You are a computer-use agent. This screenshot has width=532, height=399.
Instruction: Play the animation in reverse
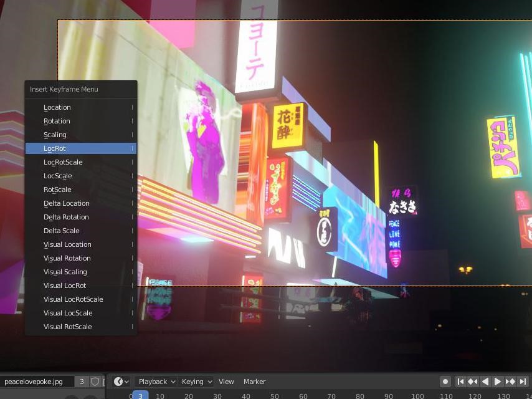(485, 381)
